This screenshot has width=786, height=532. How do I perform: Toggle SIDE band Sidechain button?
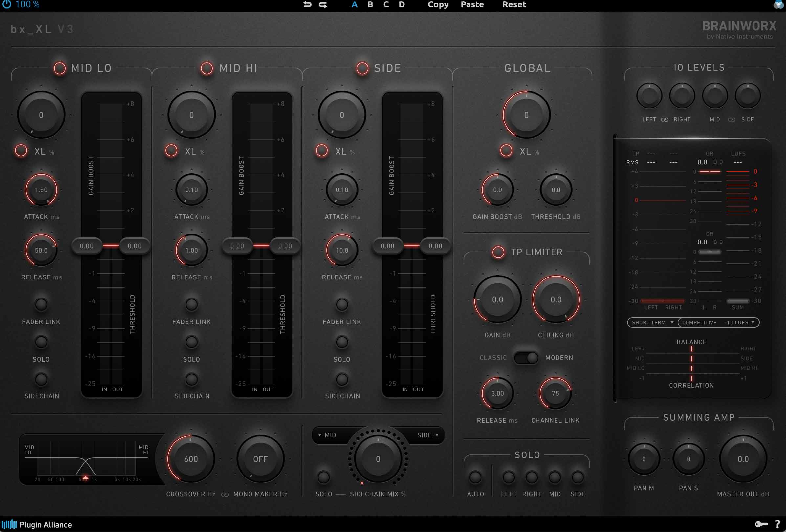pos(342,379)
